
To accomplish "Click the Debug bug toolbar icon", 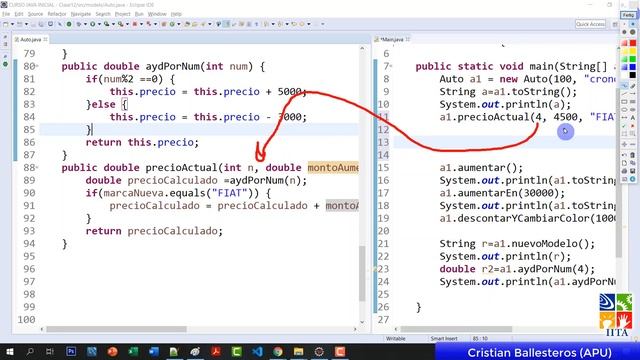I will tap(79, 24).
